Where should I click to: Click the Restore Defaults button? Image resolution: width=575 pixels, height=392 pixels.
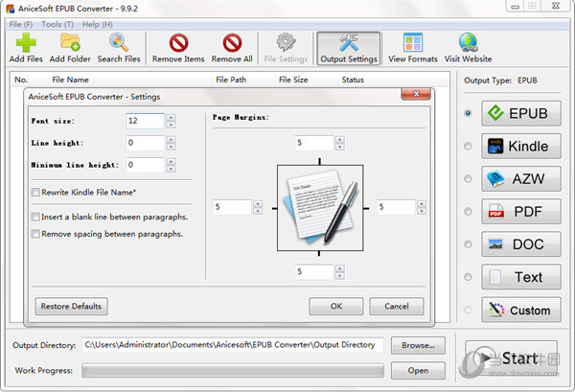point(71,306)
